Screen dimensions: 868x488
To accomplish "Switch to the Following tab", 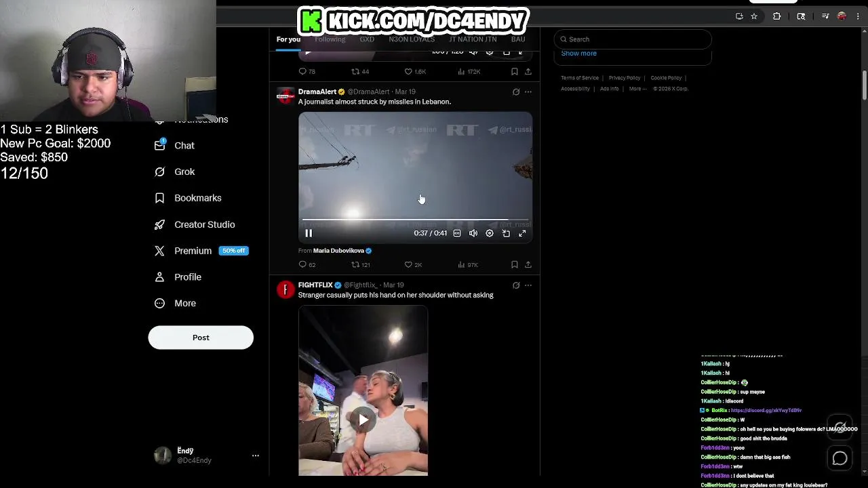I will (x=330, y=39).
